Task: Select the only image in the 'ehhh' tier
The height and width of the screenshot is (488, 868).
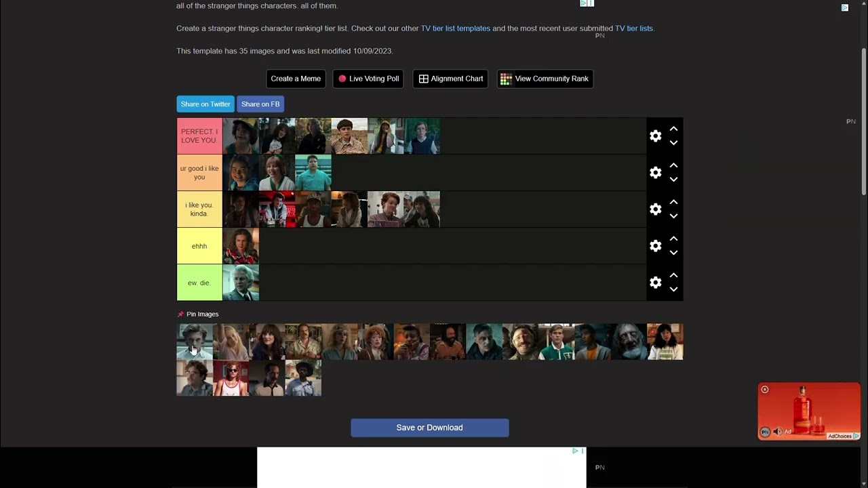Action: coord(241,246)
